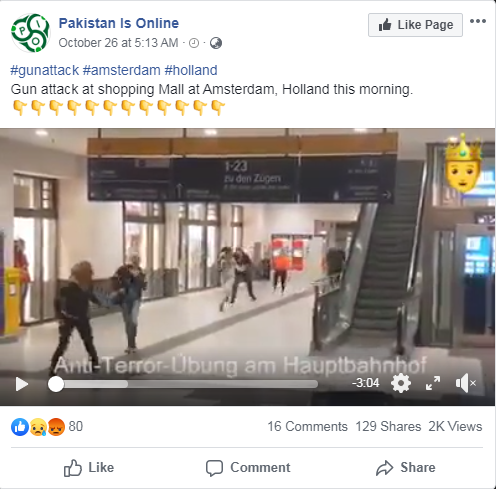
Task: Open the three-dot post options menu
Action: coord(478,21)
